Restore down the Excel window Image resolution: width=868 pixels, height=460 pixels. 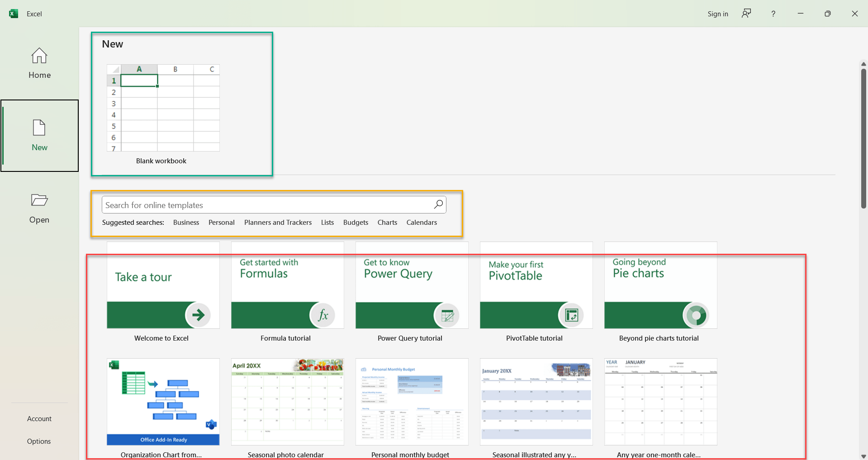coord(827,14)
